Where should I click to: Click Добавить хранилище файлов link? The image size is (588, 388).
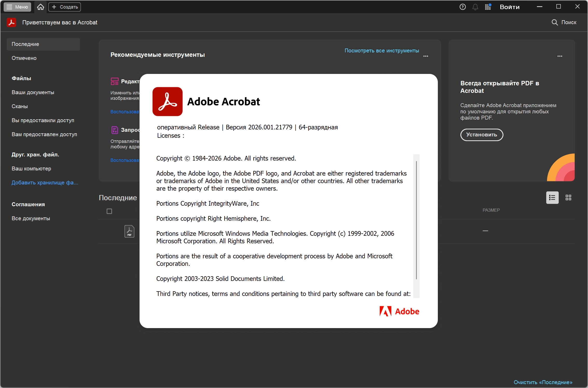coord(45,183)
